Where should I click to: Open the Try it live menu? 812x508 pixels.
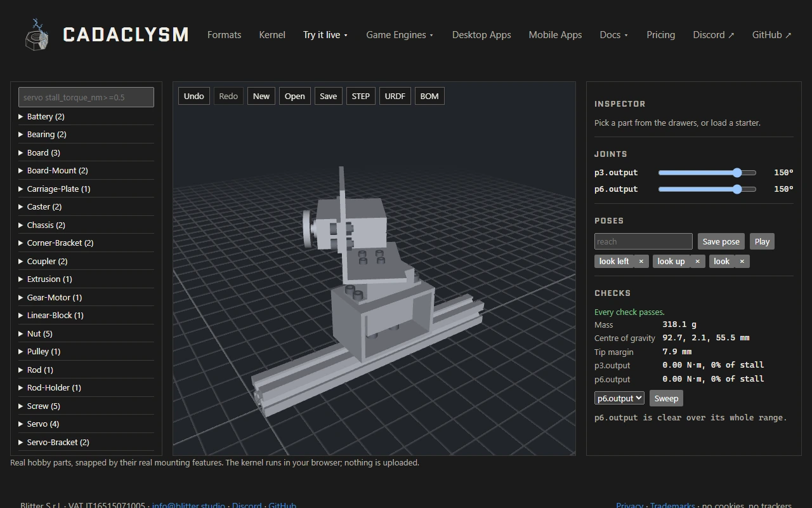(325, 35)
